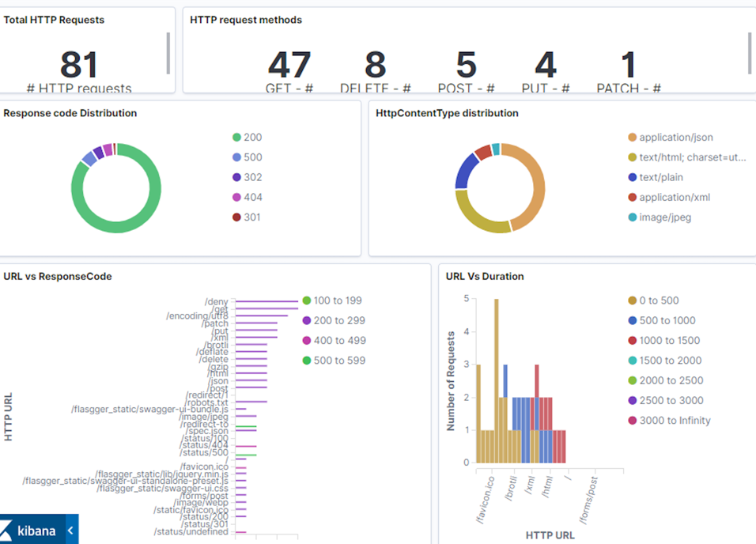Select the 5 POST requests metric
The width and height of the screenshot is (756, 544).
point(467,65)
